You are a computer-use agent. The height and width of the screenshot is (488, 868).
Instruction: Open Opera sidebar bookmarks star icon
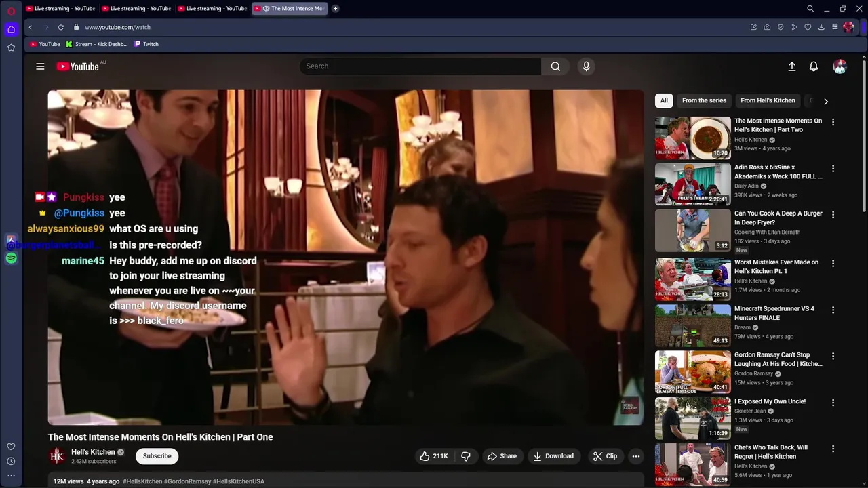11,47
